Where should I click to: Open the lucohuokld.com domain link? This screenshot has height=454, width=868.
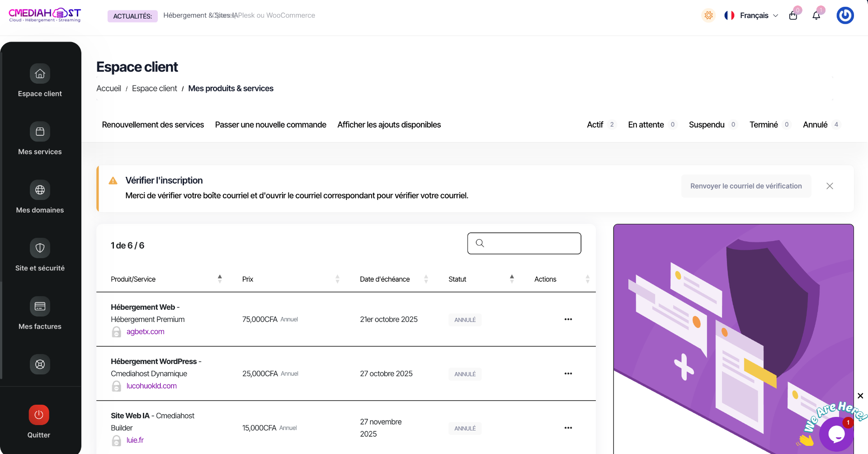point(151,386)
